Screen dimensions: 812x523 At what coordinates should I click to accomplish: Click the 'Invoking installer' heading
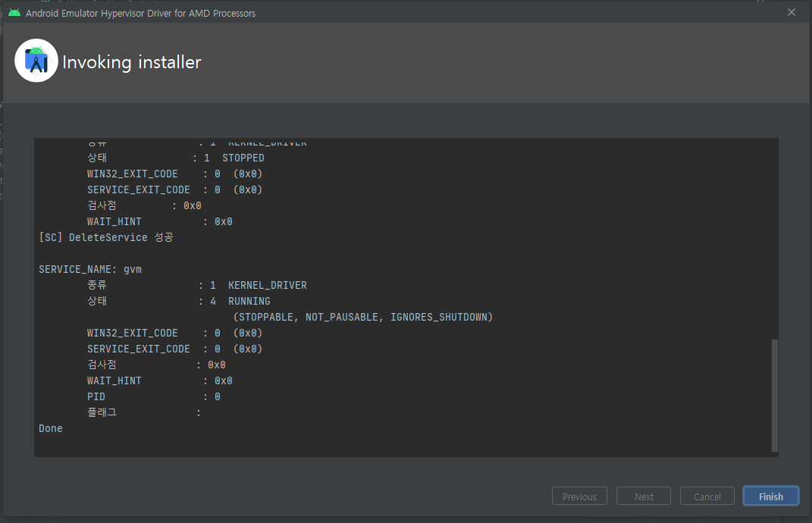131,62
